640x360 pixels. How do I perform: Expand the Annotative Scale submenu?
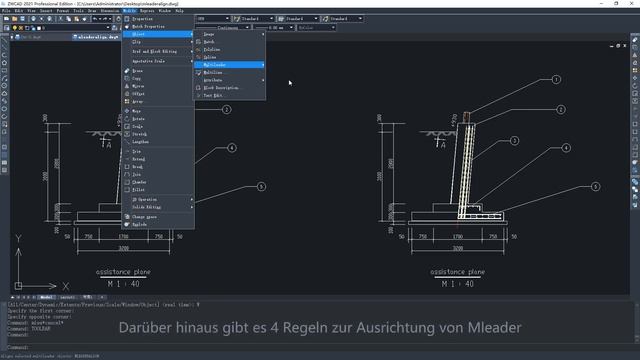tap(158, 61)
